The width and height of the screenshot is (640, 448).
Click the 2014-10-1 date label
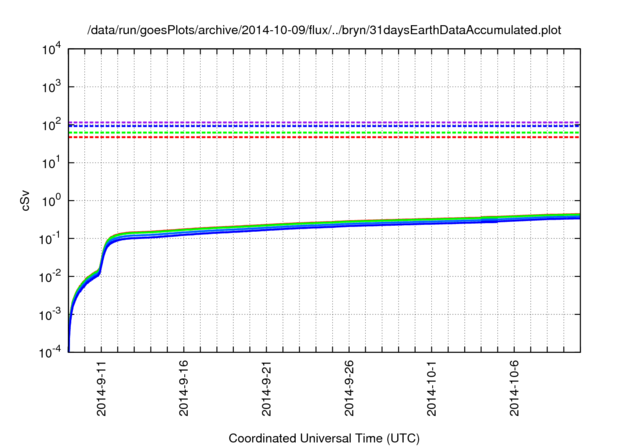point(431,388)
